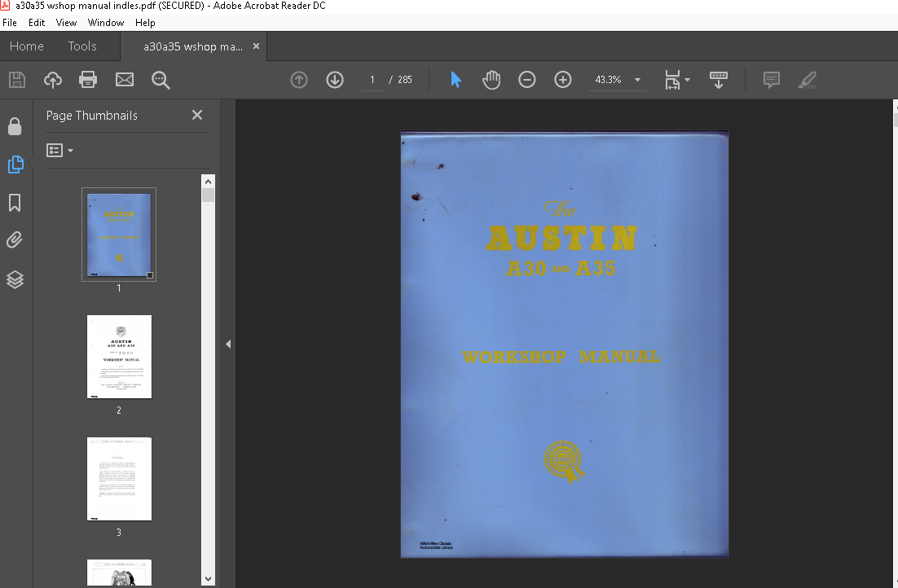
Task: Open the View menu
Action: pyautogui.click(x=66, y=23)
